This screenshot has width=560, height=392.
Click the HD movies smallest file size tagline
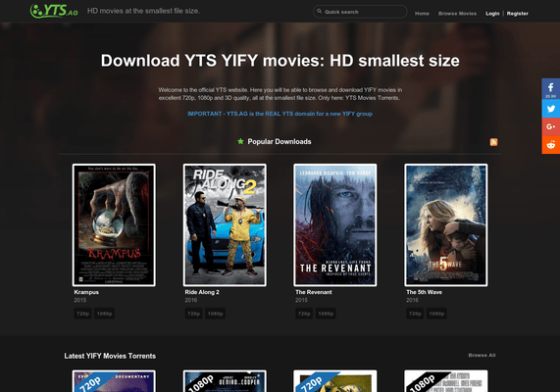pyautogui.click(x=143, y=11)
